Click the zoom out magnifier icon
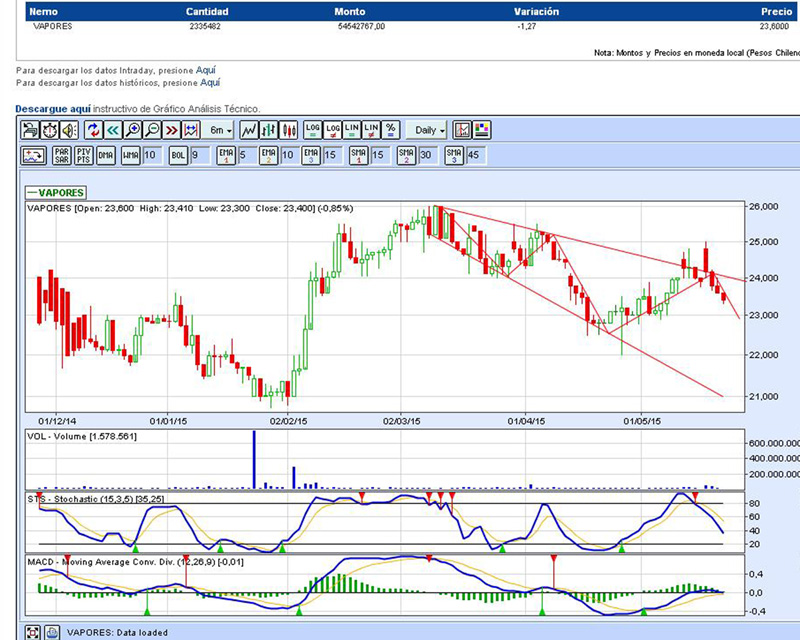The image size is (800, 640). tap(152, 130)
